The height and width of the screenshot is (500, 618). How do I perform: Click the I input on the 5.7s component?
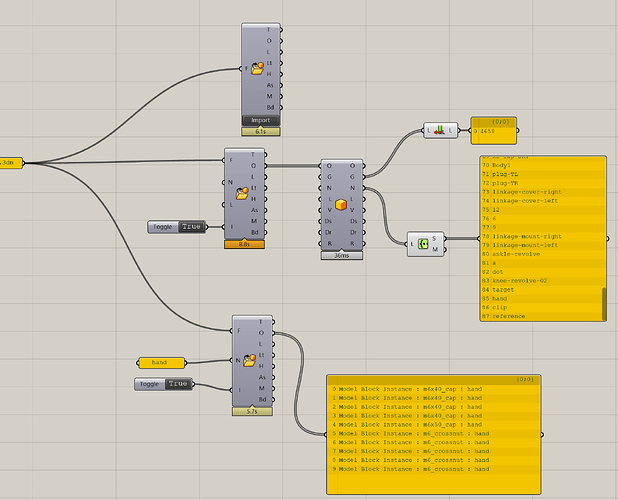pos(239,390)
